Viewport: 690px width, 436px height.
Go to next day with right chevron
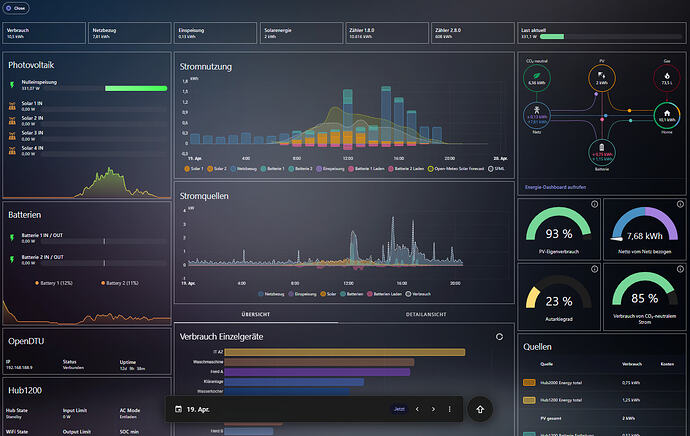tap(433, 409)
